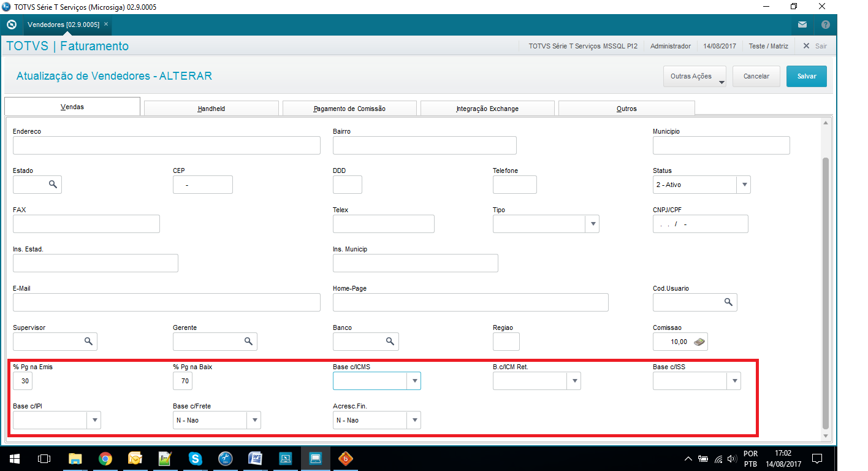Open lookup for Cod.Usuario field

point(728,302)
